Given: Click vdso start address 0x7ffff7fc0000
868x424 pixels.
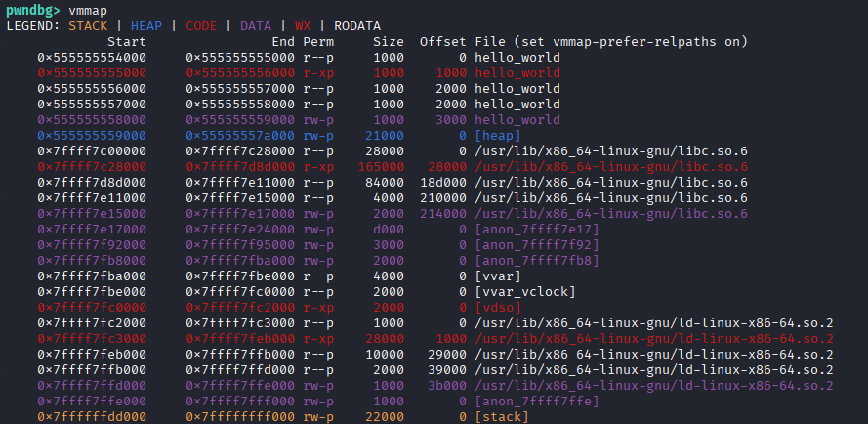Looking at the screenshot, I should 92,307.
